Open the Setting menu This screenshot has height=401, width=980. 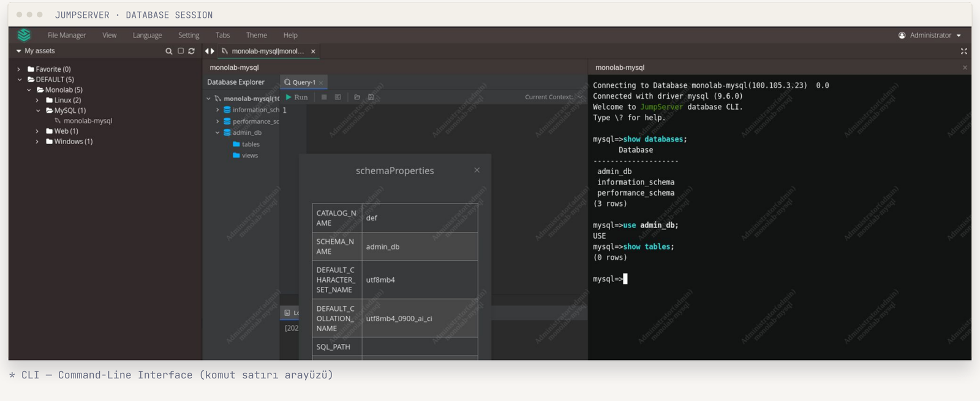[x=189, y=35]
